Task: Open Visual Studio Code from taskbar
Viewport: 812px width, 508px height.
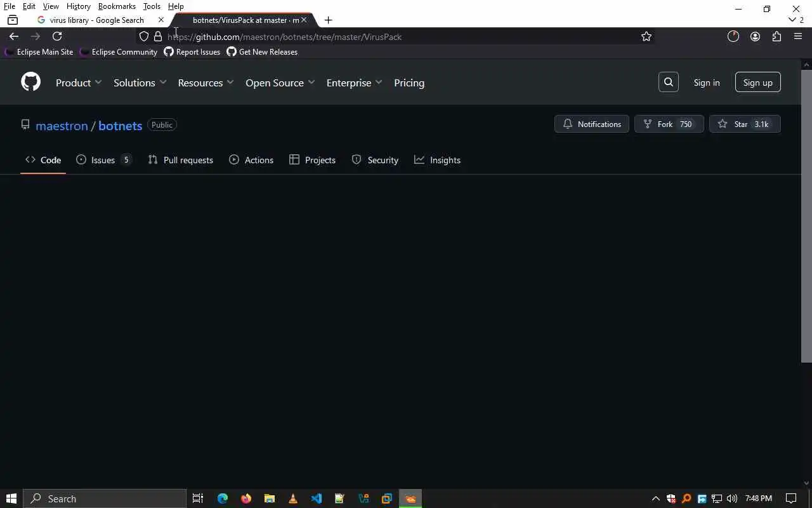Action: click(317, 498)
